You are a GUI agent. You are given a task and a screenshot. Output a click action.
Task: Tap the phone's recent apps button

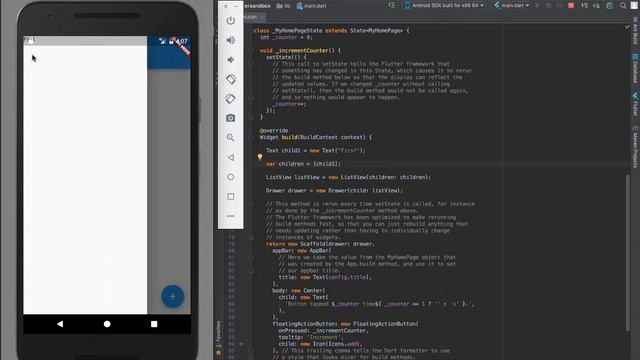tap(154, 324)
